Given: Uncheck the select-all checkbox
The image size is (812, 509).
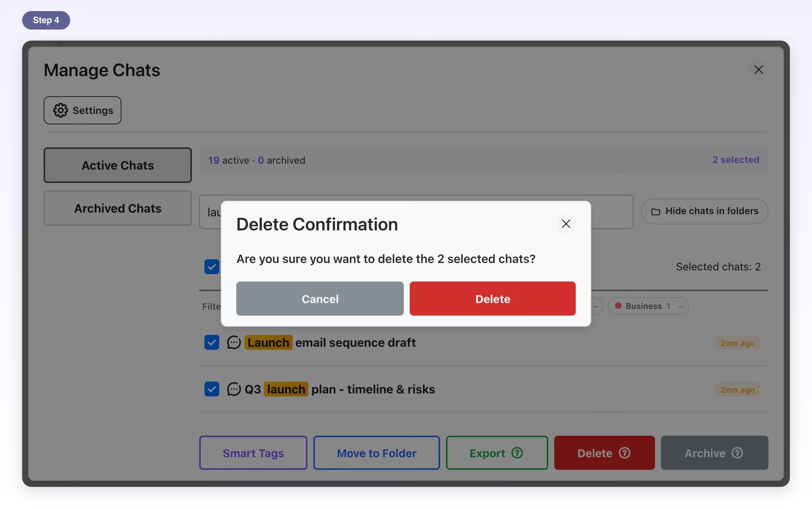Looking at the screenshot, I should coord(212,267).
